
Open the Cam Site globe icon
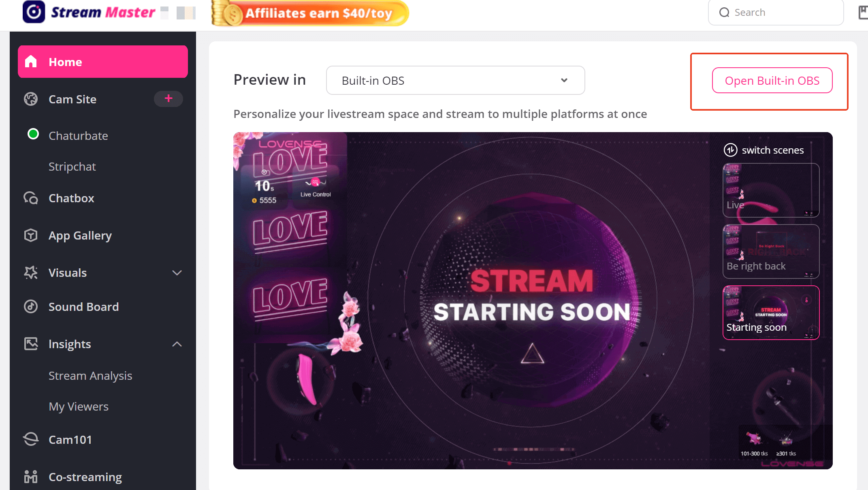[x=31, y=99]
